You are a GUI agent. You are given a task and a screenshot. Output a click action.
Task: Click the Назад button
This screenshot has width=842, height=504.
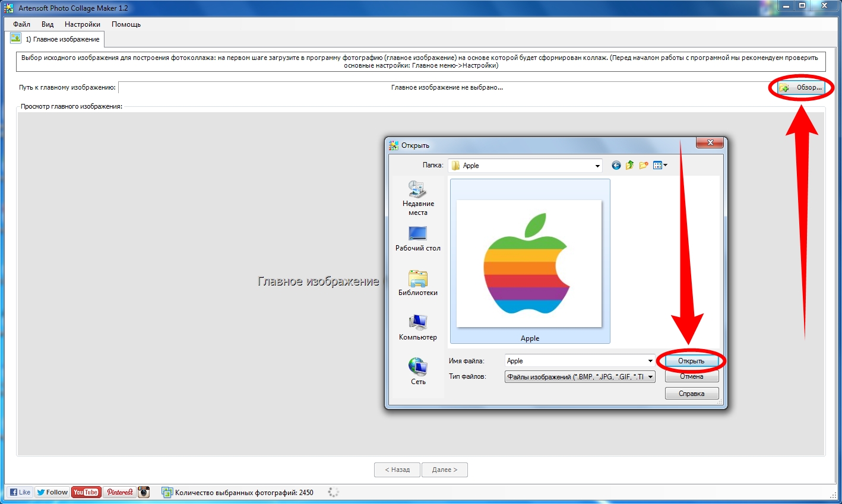tap(397, 470)
